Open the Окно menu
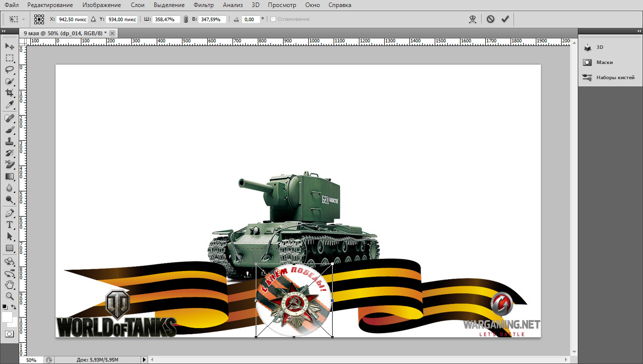Screen dimensions: 643x364 (x=312, y=5)
